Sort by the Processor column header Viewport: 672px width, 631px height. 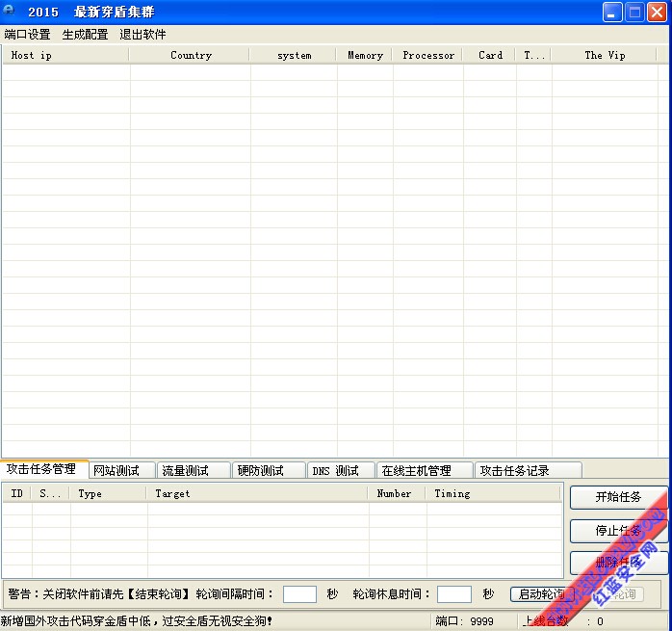click(427, 55)
